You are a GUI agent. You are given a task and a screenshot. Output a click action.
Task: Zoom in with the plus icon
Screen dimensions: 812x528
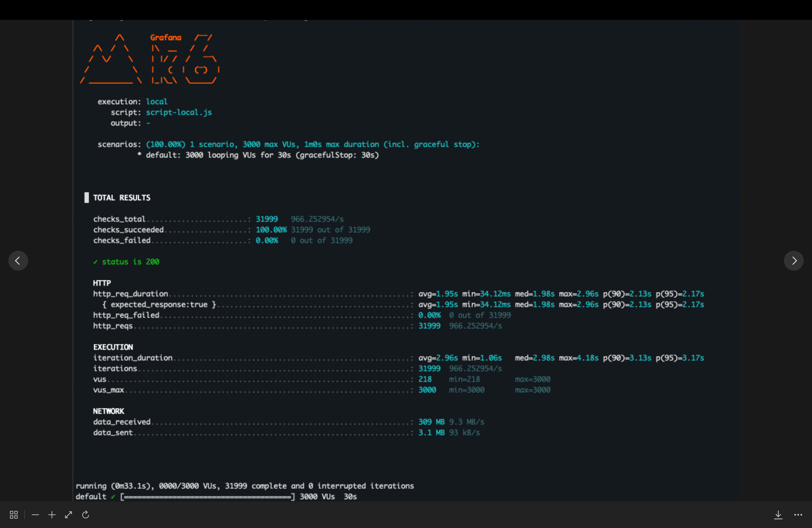52,515
